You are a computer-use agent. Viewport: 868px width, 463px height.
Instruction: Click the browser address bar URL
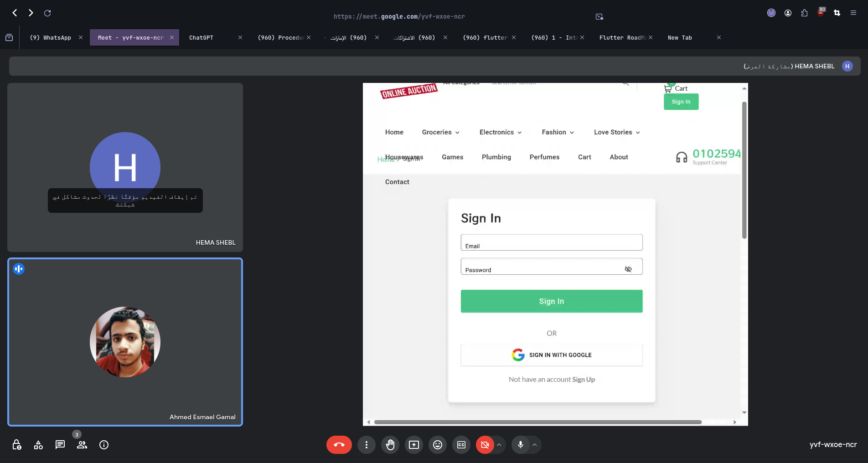pos(399,16)
